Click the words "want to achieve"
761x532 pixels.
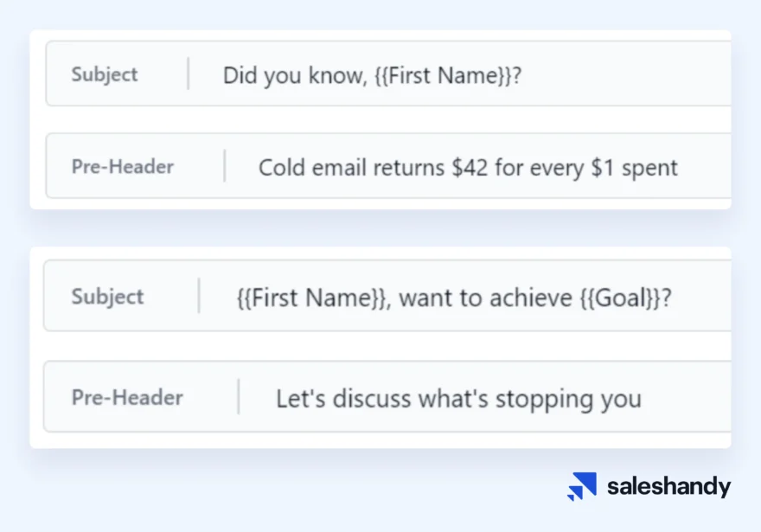click(x=485, y=298)
